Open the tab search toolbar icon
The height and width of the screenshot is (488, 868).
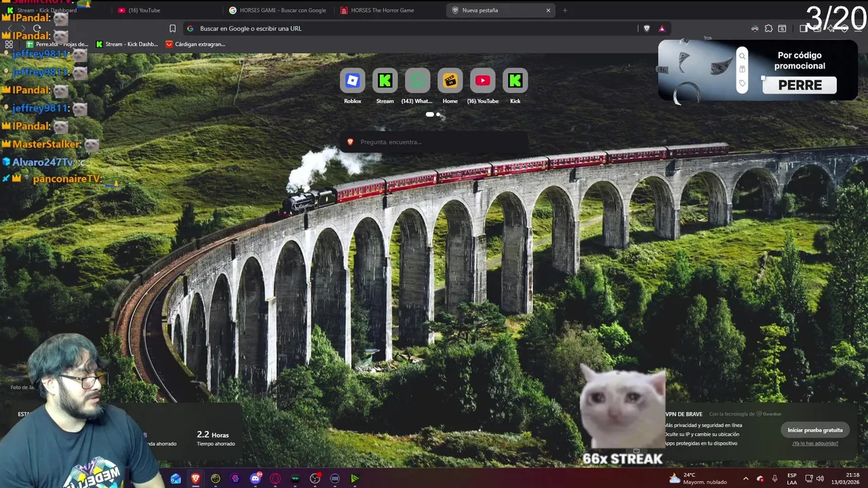[782, 28]
